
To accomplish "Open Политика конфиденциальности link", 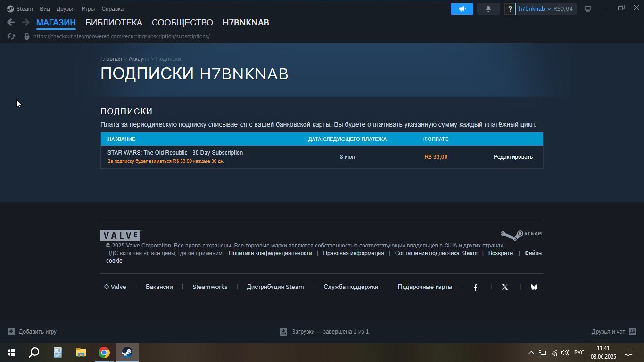I will [x=271, y=253].
